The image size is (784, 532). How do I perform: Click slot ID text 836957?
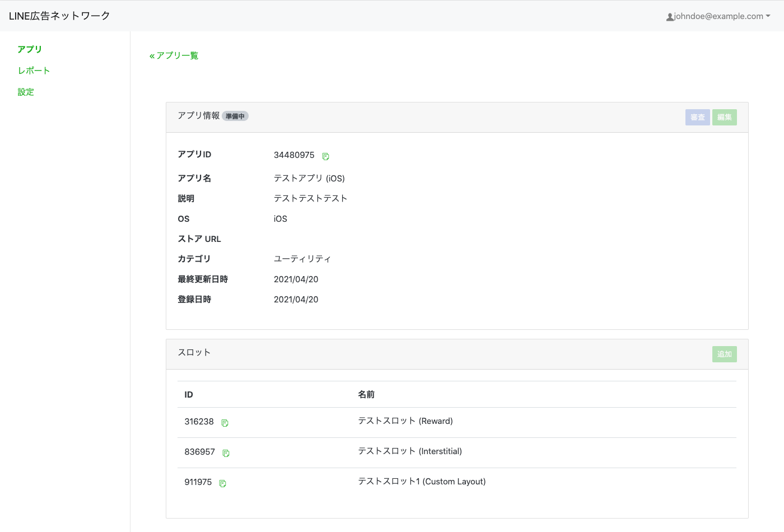[200, 452]
